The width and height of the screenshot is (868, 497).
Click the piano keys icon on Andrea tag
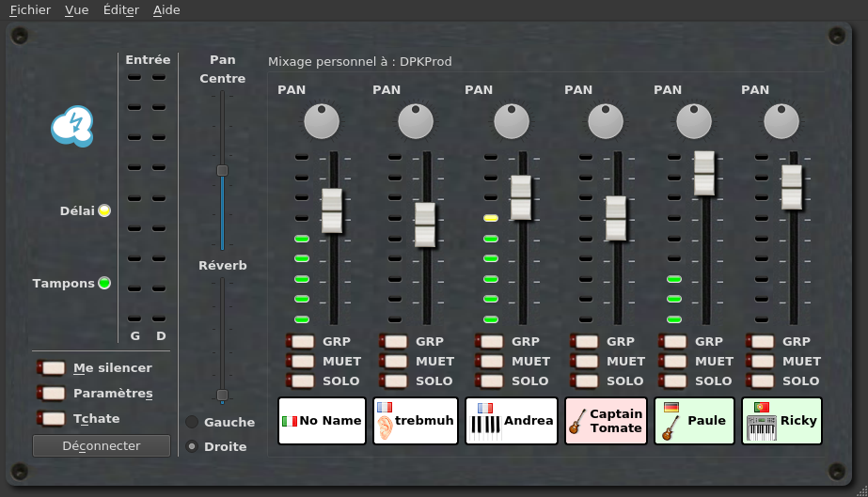[485, 427]
